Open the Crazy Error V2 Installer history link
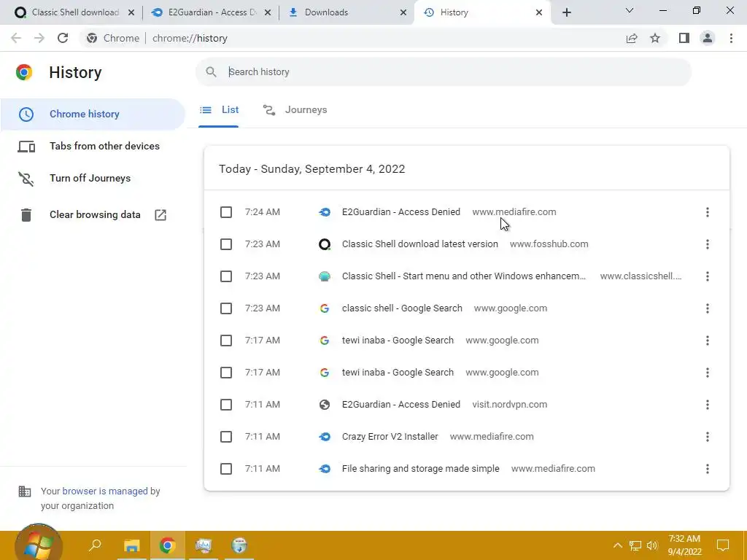This screenshot has height=560, width=747. pos(390,437)
